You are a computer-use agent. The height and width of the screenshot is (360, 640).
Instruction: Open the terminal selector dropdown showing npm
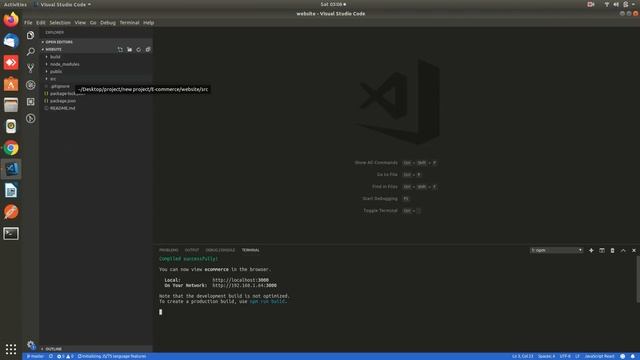click(x=556, y=250)
